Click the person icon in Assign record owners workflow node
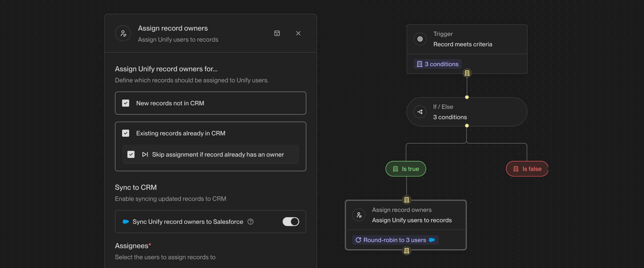Viewport: 644px width, 268px height. point(359,215)
